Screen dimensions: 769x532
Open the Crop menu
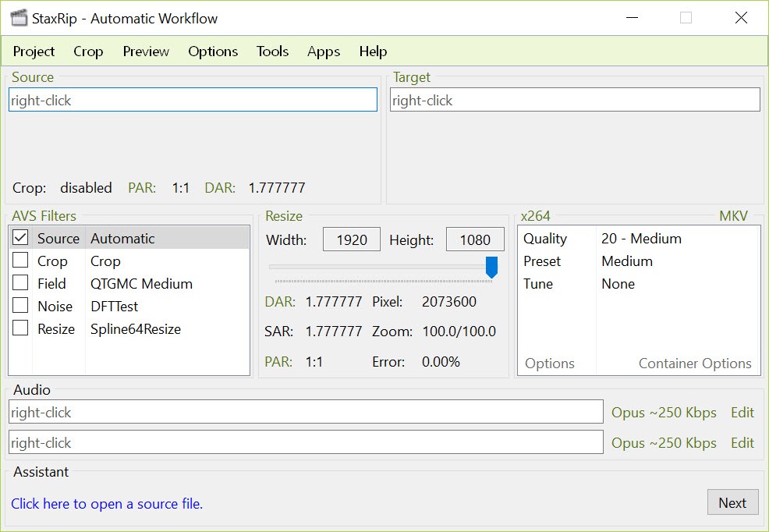pyautogui.click(x=88, y=51)
